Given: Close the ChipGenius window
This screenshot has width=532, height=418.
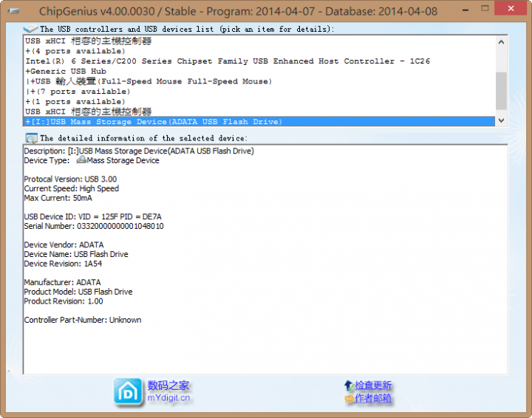Looking at the screenshot, I should point(511,9).
